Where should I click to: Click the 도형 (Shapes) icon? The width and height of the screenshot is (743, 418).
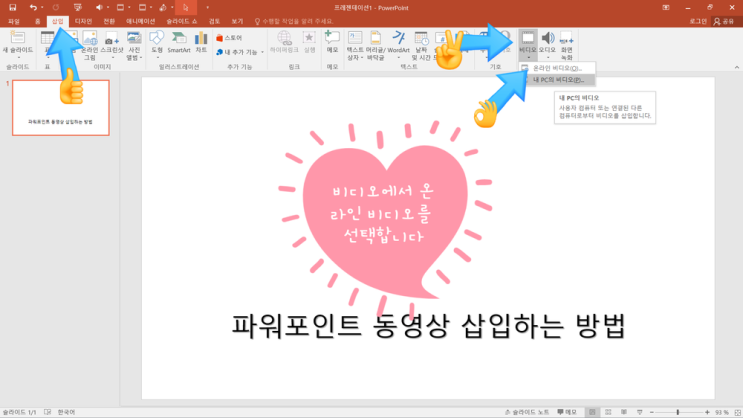(x=156, y=38)
